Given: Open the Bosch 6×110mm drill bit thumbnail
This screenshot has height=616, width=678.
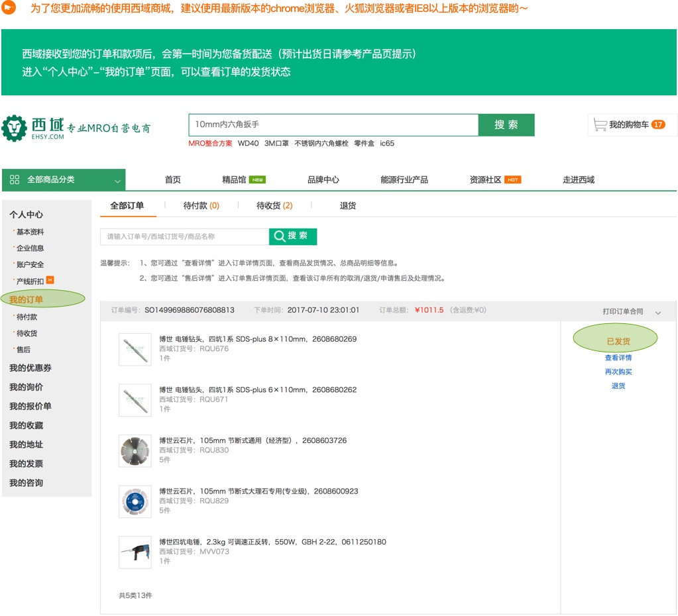Looking at the screenshot, I should (135, 400).
